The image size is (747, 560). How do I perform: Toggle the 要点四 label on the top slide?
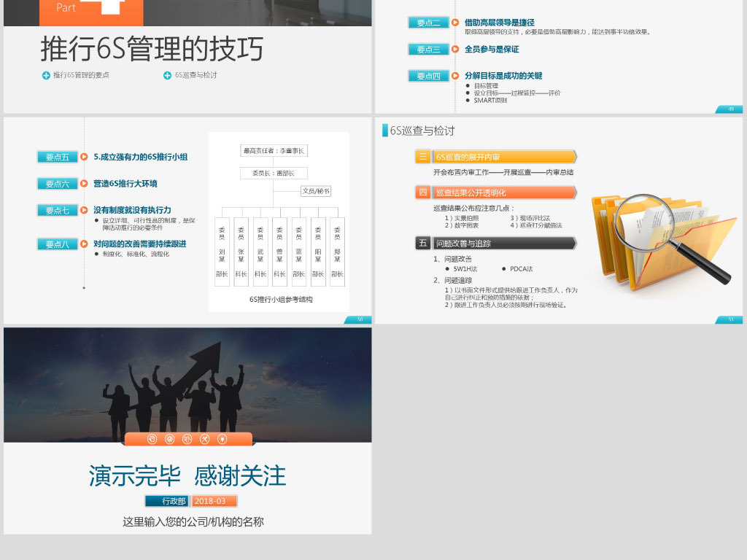point(428,75)
